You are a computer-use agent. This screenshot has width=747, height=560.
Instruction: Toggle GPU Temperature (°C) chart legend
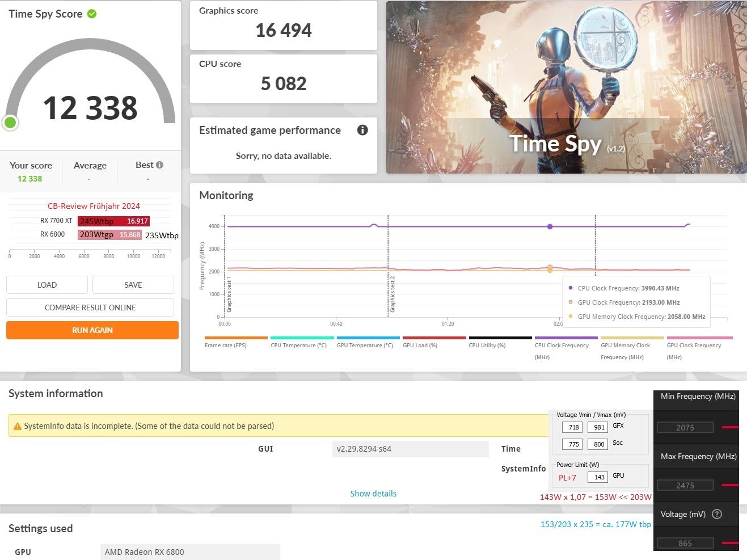(368, 342)
